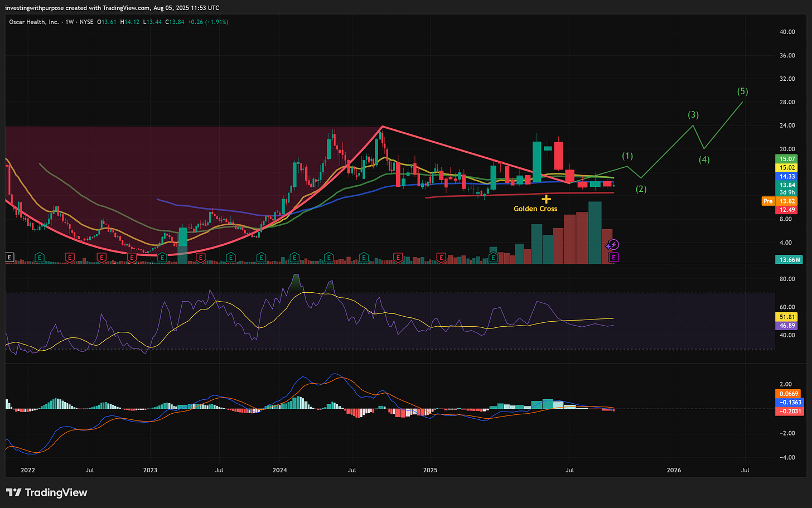
Task: Click green earnings marker just after 2023
Action: [x=162, y=257]
